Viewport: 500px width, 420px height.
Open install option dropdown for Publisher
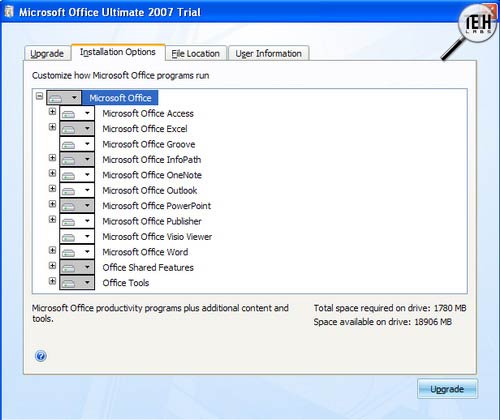pos(77,221)
